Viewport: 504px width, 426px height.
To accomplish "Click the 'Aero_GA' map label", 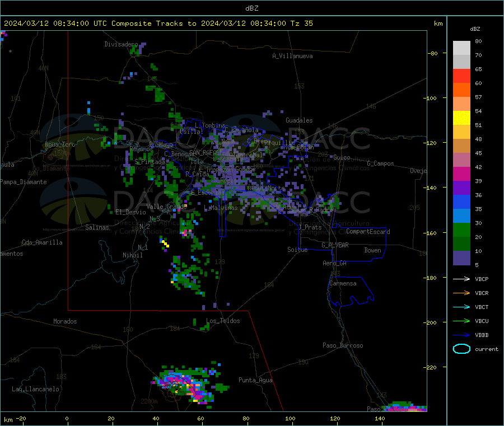I will coord(335,263).
